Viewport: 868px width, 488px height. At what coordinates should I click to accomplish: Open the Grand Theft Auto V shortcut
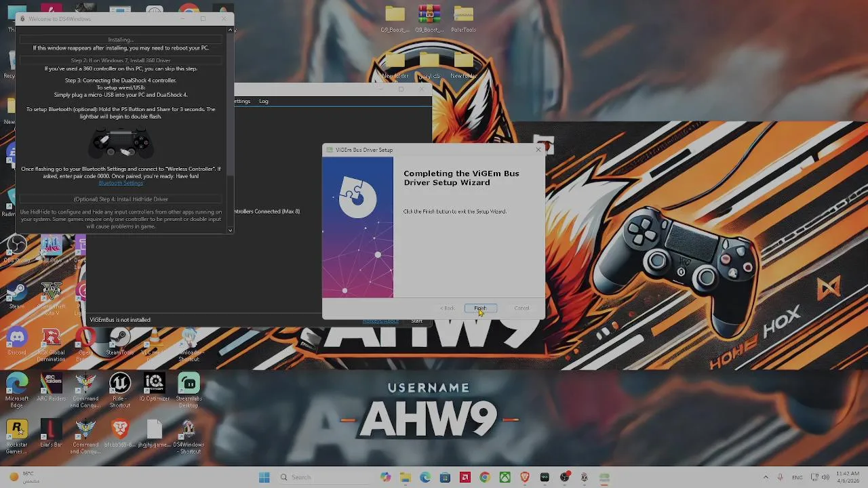(52, 298)
